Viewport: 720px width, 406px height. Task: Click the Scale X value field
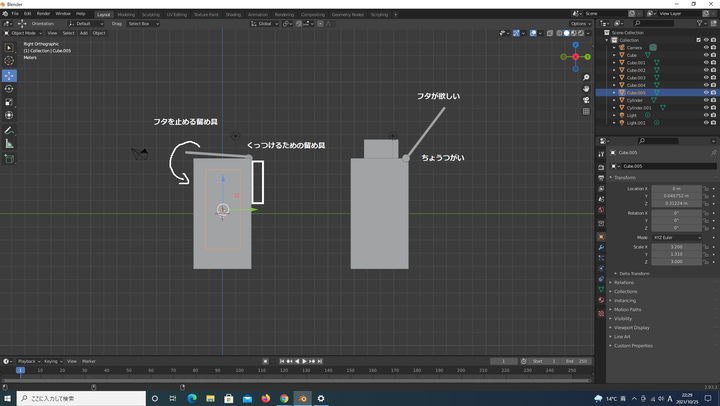(x=675, y=246)
